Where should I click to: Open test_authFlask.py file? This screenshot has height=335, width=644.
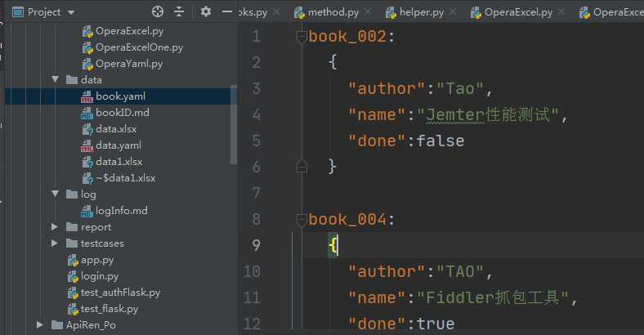pos(120,293)
